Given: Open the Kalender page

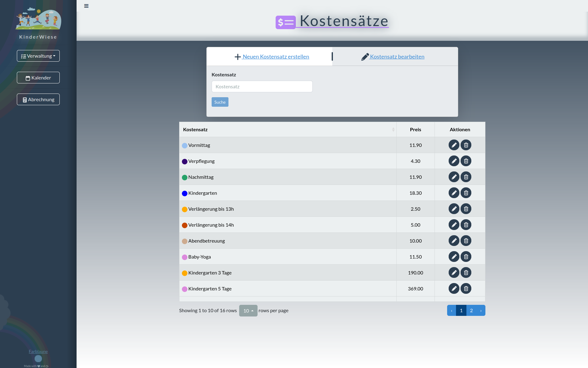Looking at the screenshot, I should 38,78.
